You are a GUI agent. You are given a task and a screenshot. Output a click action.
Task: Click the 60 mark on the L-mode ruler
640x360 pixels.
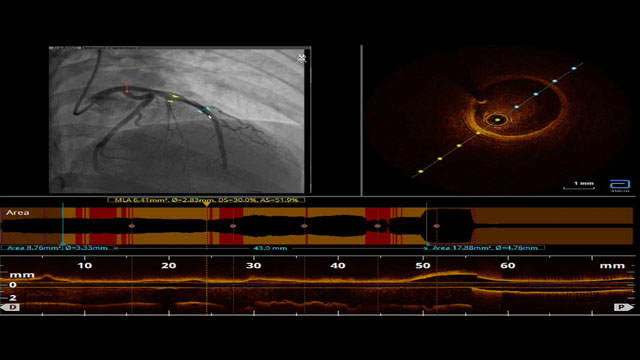pos(508,265)
